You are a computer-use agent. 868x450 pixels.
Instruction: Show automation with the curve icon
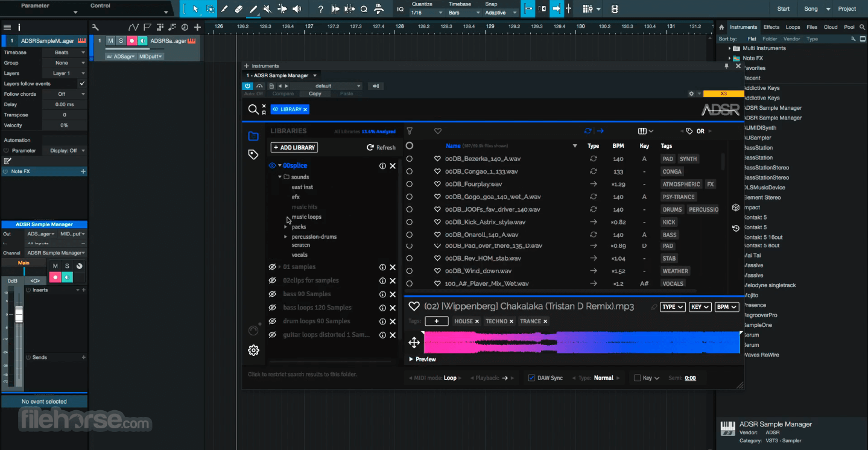click(133, 27)
